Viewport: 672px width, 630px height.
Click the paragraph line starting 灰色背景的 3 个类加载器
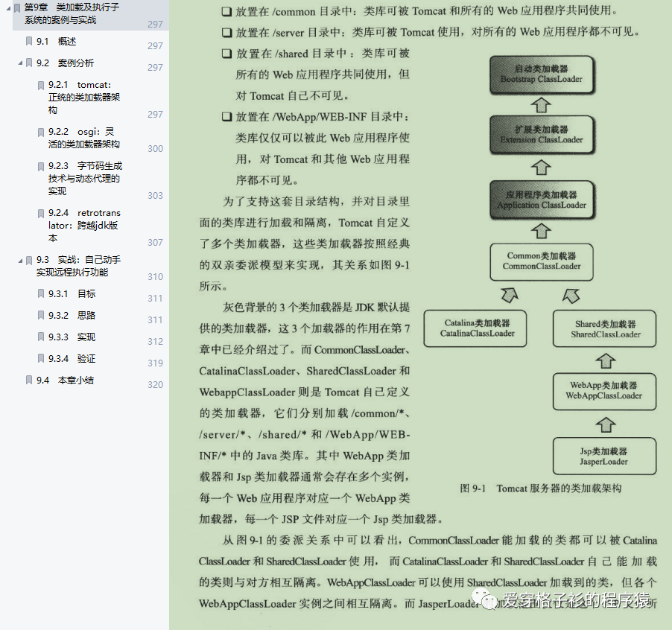coord(317,307)
